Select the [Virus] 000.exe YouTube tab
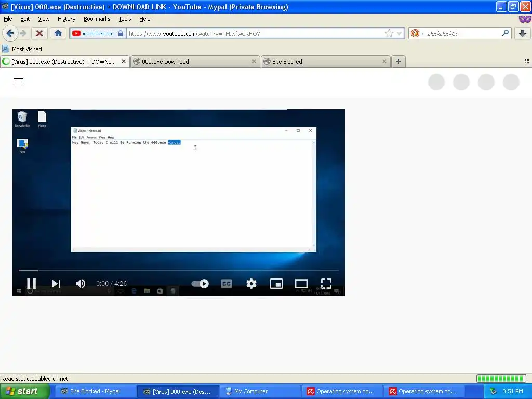 point(64,62)
